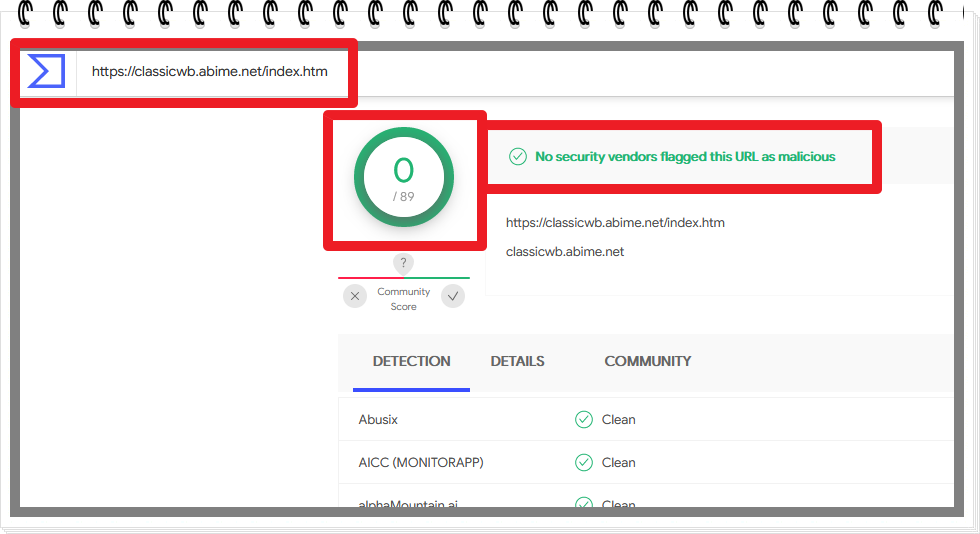Downvote with the X community button

pos(355,296)
